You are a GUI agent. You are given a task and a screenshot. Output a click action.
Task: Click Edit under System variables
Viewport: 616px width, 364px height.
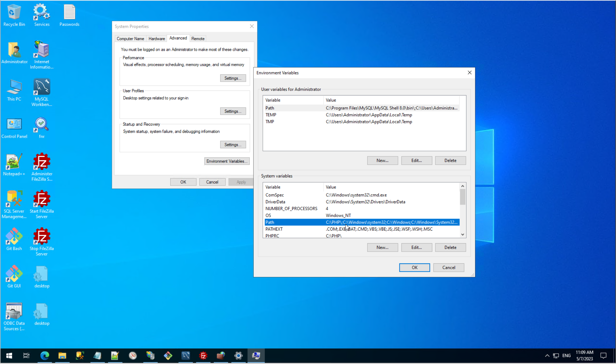pyautogui.click(x=416, y=247)
